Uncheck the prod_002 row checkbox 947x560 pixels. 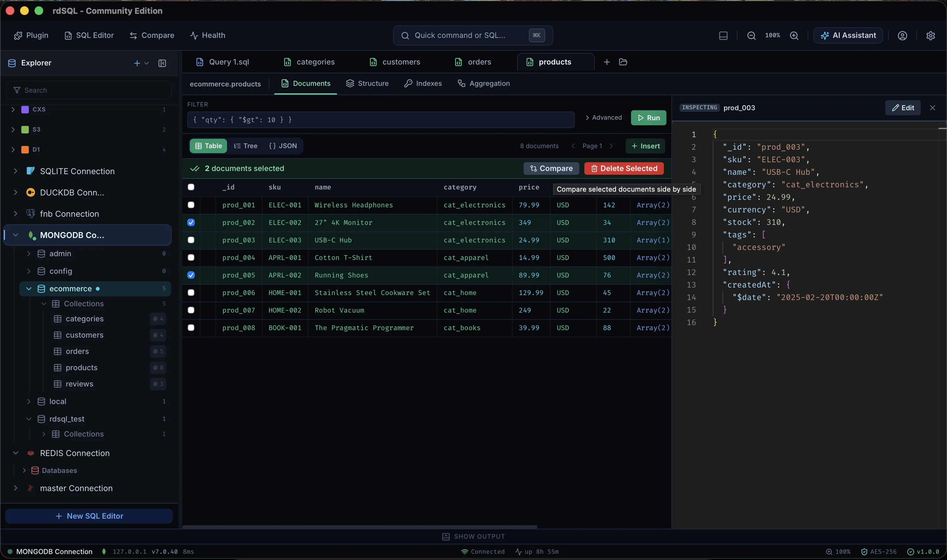pos(191,222)
